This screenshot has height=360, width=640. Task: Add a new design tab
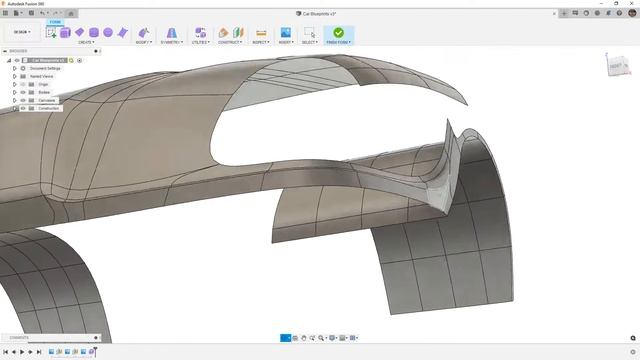coord(564,13)
